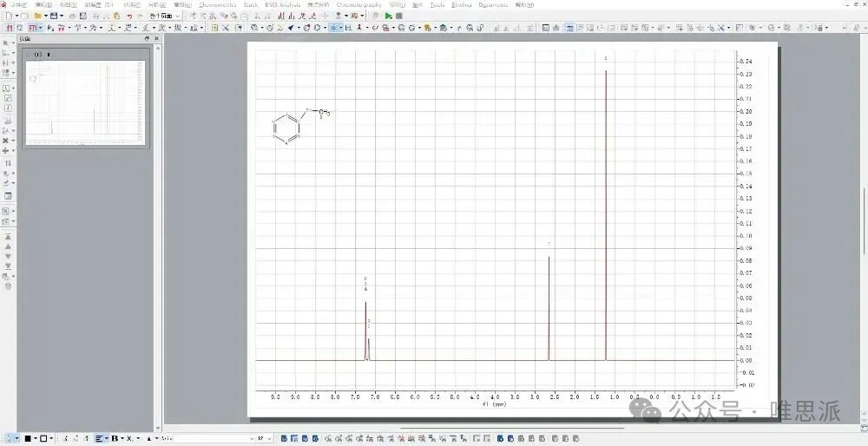The width and height of the screenshot is (868, 446).
Task: Click the f2 processing icon
Action: tap(20, 28)
